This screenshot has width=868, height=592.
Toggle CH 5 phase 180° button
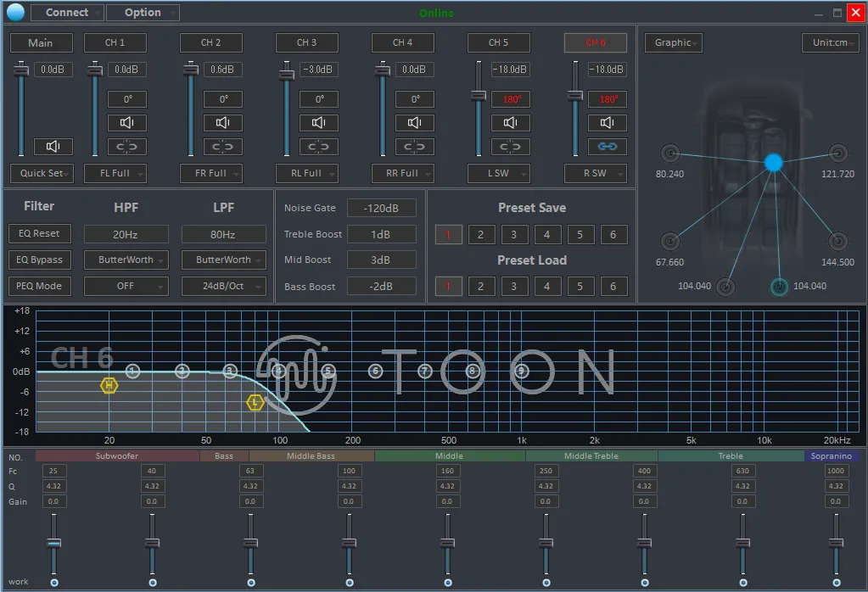click(x=512, y=99)
